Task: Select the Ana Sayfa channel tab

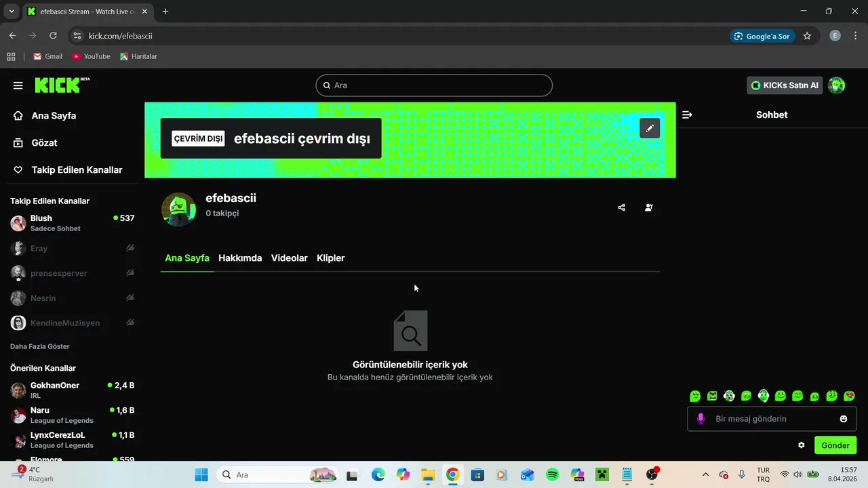Action: point(187,258)
